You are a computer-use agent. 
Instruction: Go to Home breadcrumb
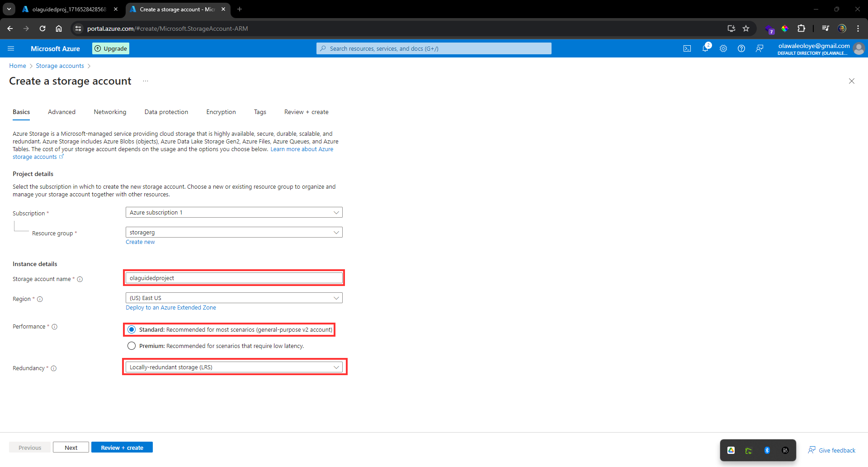click(x=18, y=66)
